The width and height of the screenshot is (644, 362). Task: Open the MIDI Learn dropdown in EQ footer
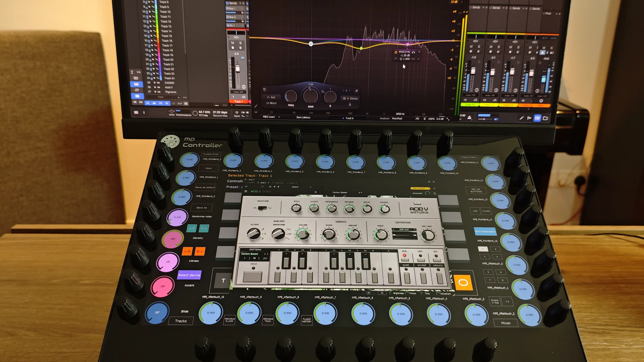[x=271, y=117]
